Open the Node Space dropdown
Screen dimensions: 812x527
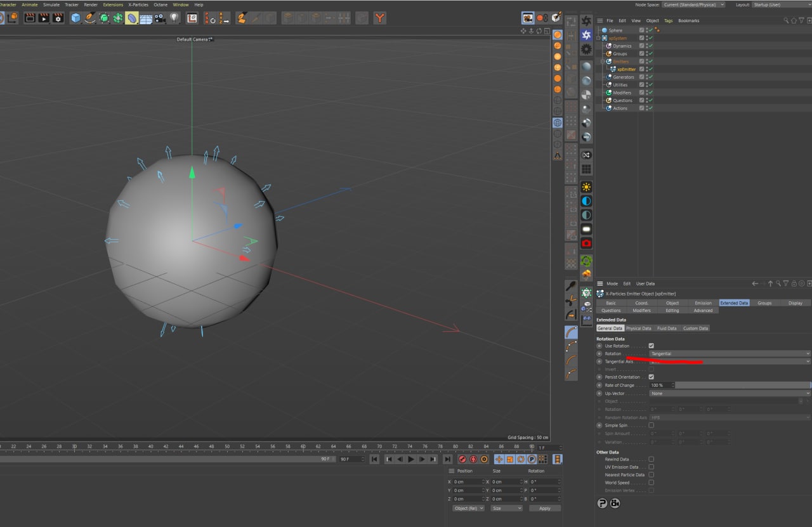[x=694, y=4]
